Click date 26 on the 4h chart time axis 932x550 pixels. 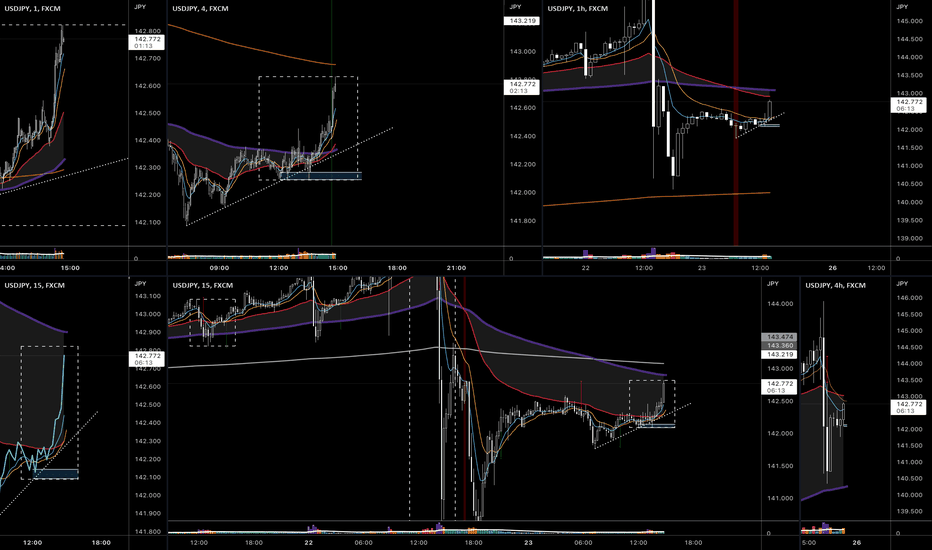[857, 542]
